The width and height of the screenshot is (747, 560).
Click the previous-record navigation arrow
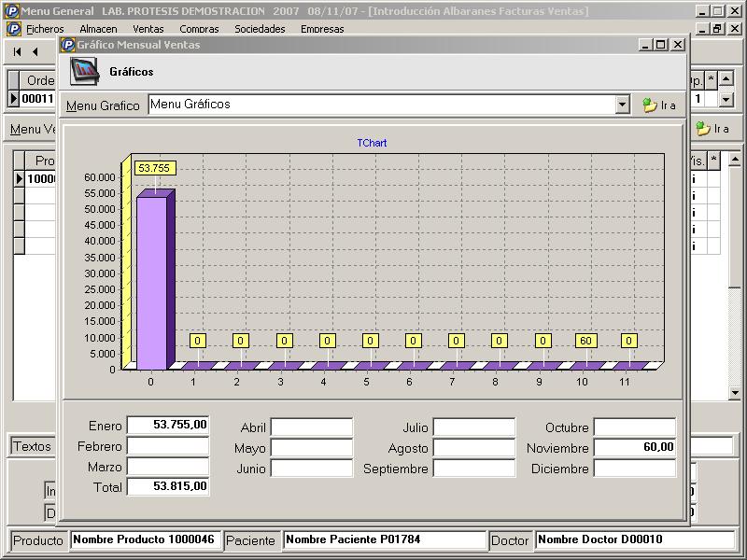pyautogui.click(x=35, y=51)
